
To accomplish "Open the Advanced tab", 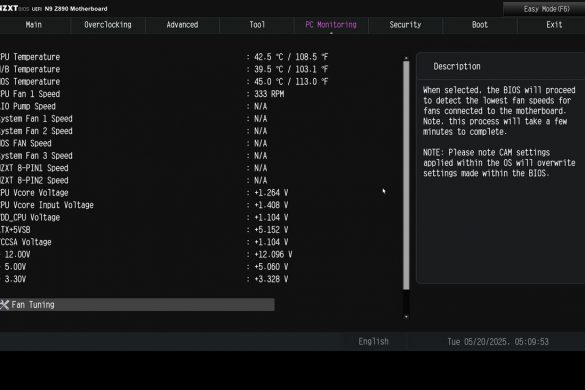I will click(182, 25).
